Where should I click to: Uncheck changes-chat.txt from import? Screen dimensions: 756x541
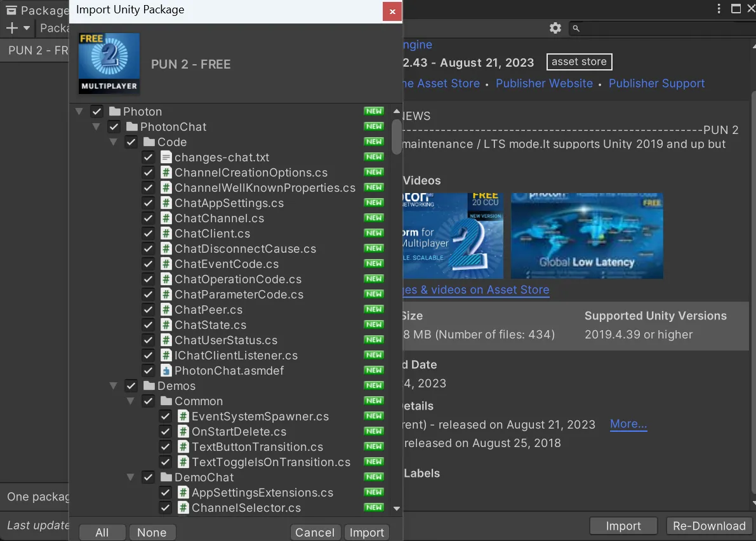pyautogui.click(x=148, y=157)
